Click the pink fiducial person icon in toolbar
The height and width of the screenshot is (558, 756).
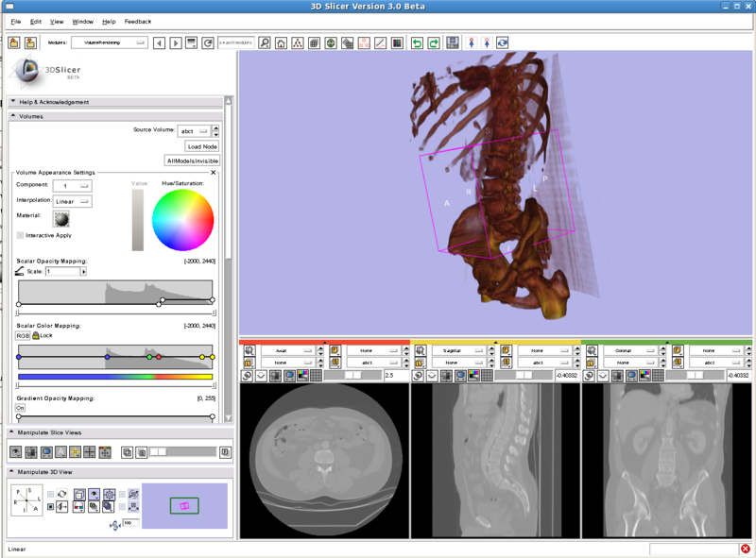click(x=471, y=42)
